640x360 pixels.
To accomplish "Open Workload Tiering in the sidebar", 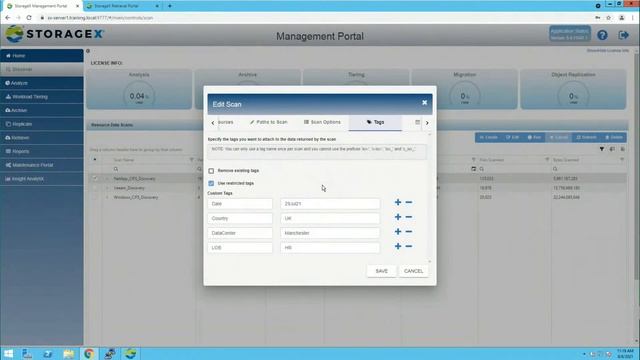I will click(x=42, y=97).
